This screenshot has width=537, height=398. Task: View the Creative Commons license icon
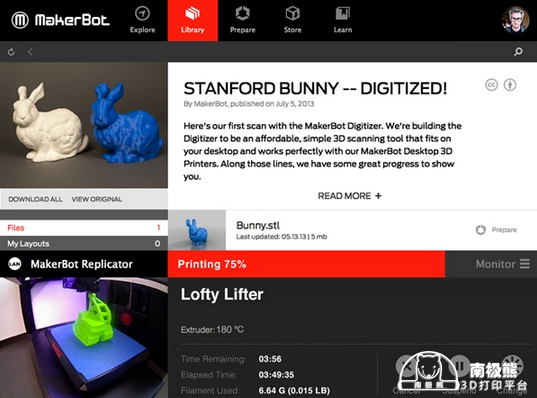[x=491, y=85]
